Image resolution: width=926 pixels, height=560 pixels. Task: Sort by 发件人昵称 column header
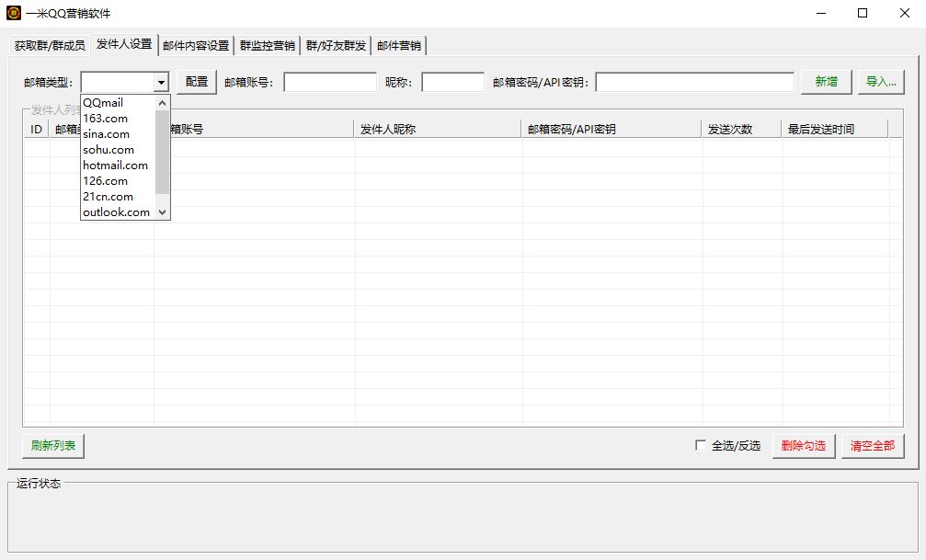[438, 129]
